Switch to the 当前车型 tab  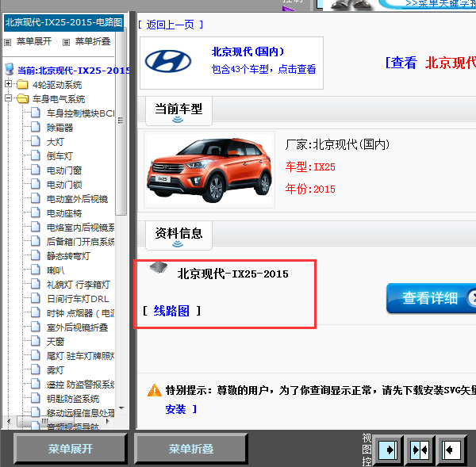(x=178, y=111)
